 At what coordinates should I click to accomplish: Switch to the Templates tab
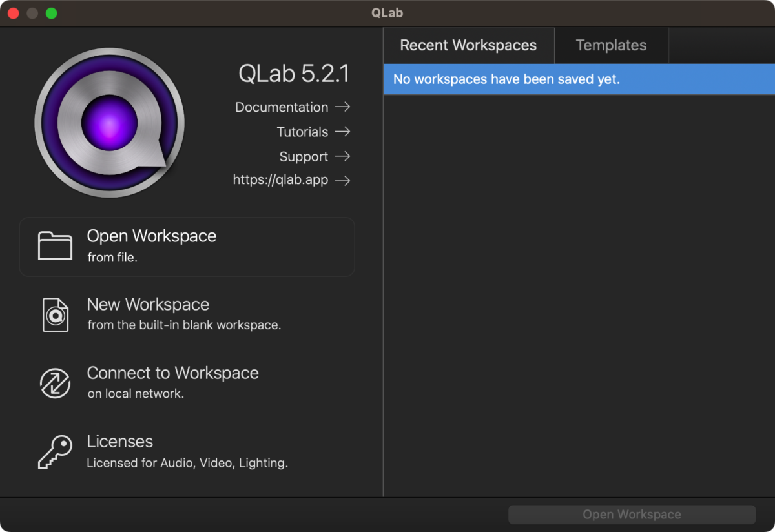click(611, 45)
